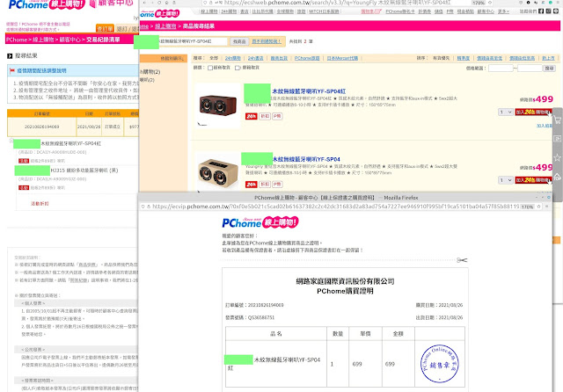The height and width of the screenshot is (392, 563).
Task: Click the 找商品 search button
Action: tap(239, 41)
